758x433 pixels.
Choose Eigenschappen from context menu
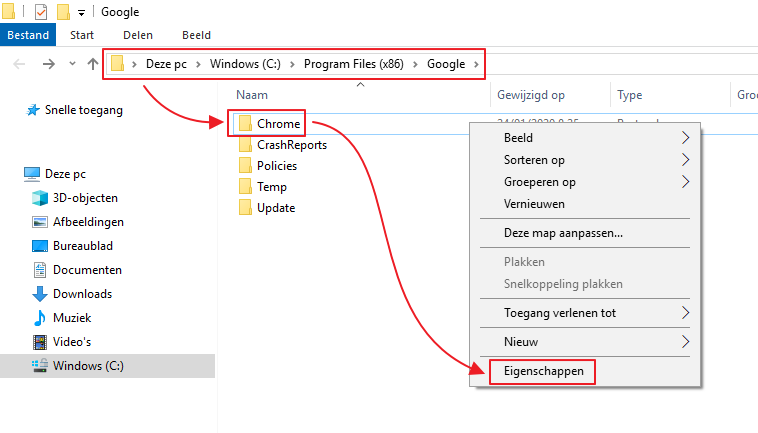tap(585, 371)
